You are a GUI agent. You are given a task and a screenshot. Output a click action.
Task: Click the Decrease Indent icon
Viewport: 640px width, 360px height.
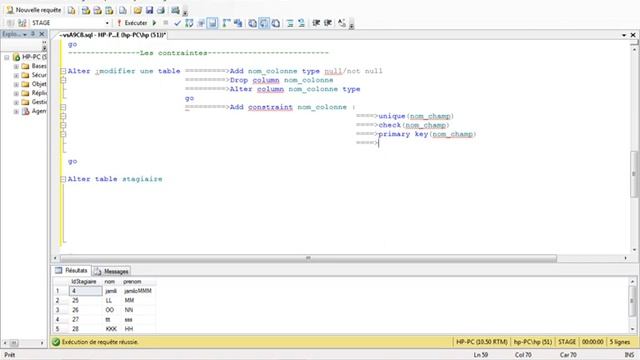(x=316, y=23)
